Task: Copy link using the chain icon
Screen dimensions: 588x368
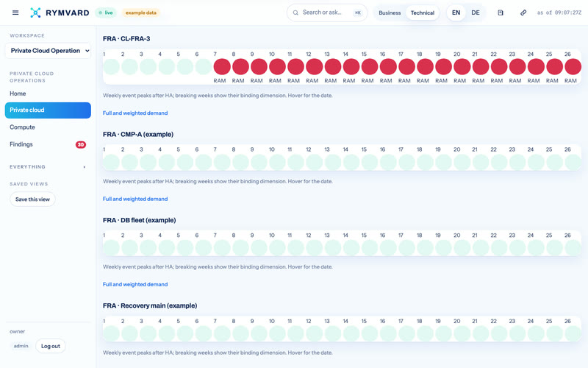Action: [523, 13]
